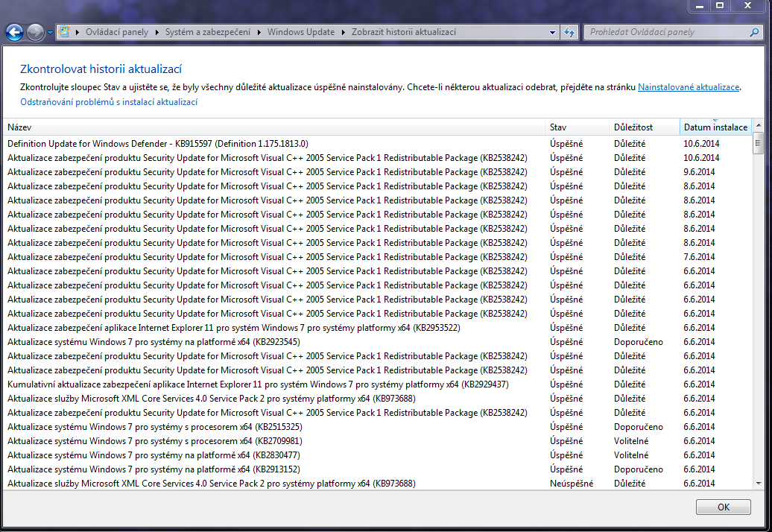
Task: Click scrollbar down arrow
Action: [759, 484]
